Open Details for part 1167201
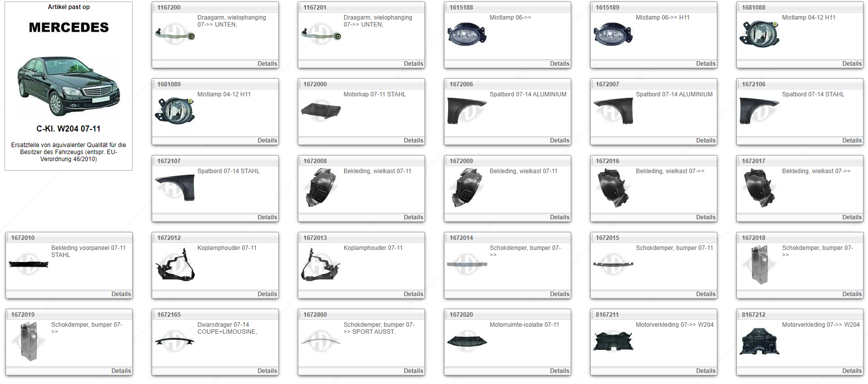868x384 pixels. (x=413, y=64)
